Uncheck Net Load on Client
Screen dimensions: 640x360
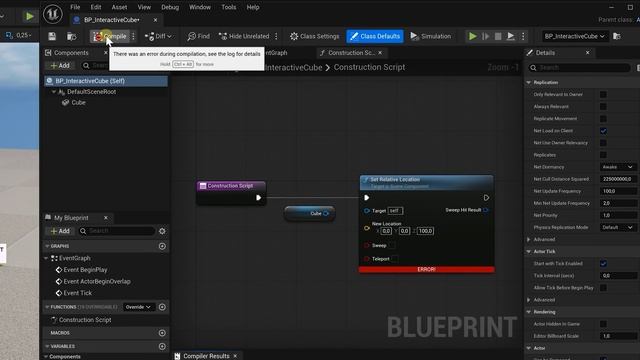tap(603, 131)
